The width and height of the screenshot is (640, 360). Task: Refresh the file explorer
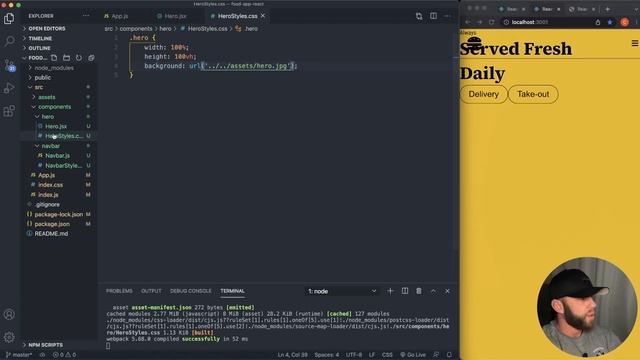(79, 58)
